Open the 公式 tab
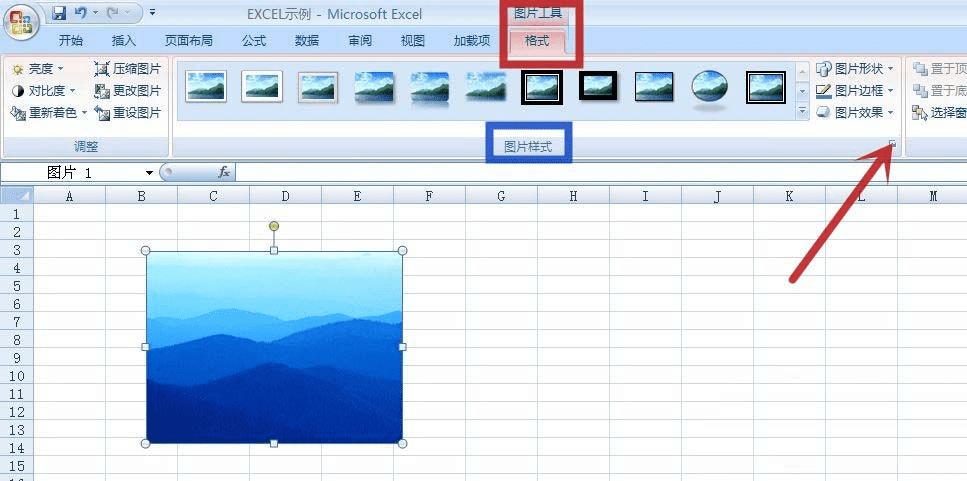Screen dimensions: 967x481 (x=254, y=41)
